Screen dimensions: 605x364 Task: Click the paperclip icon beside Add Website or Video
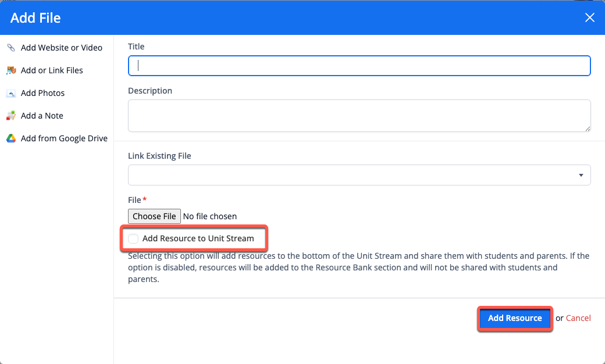11,48
